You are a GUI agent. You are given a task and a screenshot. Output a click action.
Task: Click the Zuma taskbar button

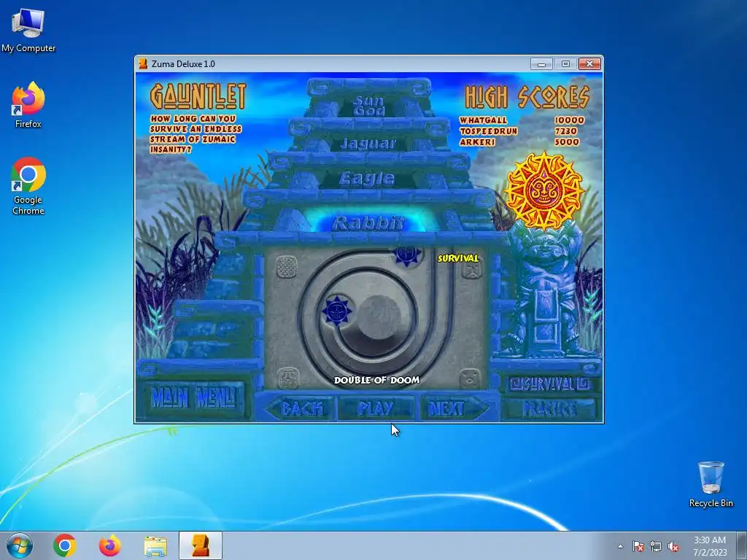201,545
